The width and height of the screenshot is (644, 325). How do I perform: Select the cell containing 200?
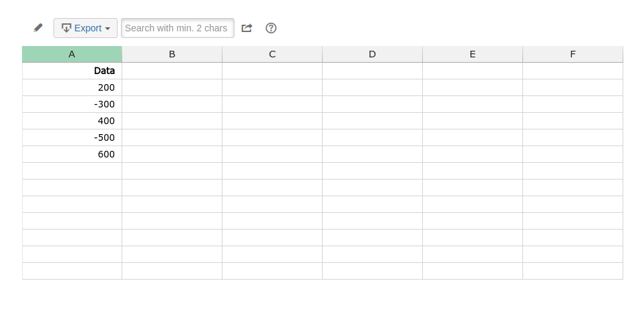click(x=72, y=87)
